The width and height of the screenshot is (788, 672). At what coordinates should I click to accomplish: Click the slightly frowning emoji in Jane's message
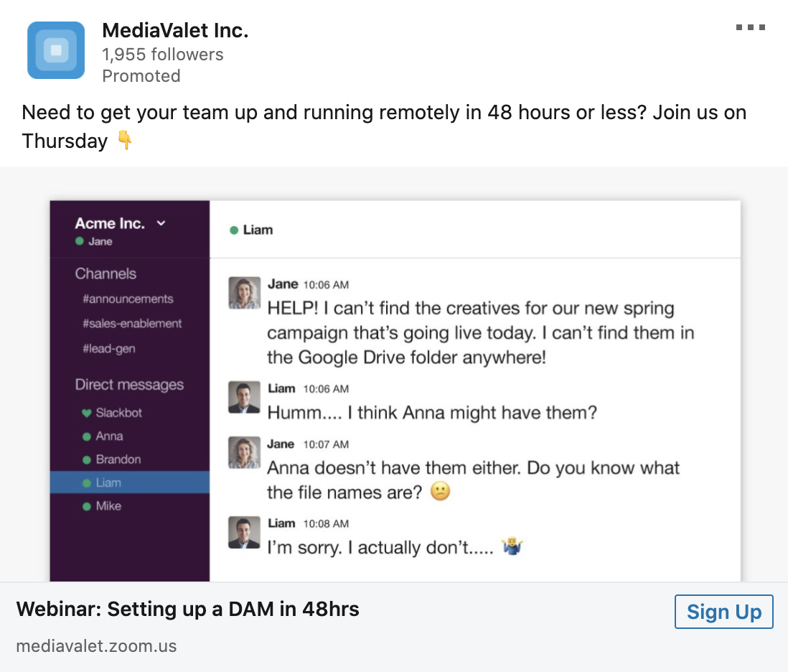(x=441, y=492)
